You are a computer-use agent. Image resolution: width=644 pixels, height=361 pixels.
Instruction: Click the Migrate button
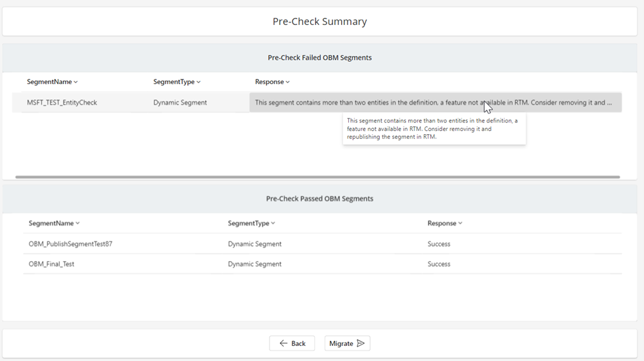coord(347,343)
